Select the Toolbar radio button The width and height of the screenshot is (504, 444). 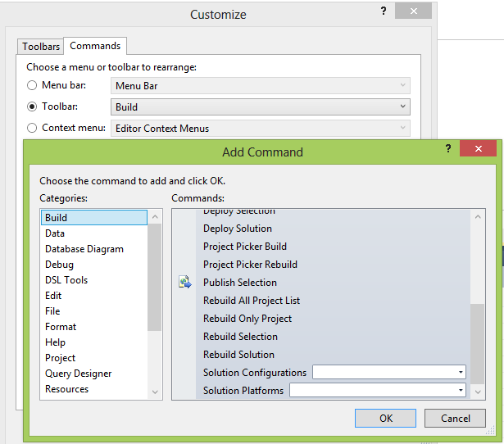[x=32, y=106]
